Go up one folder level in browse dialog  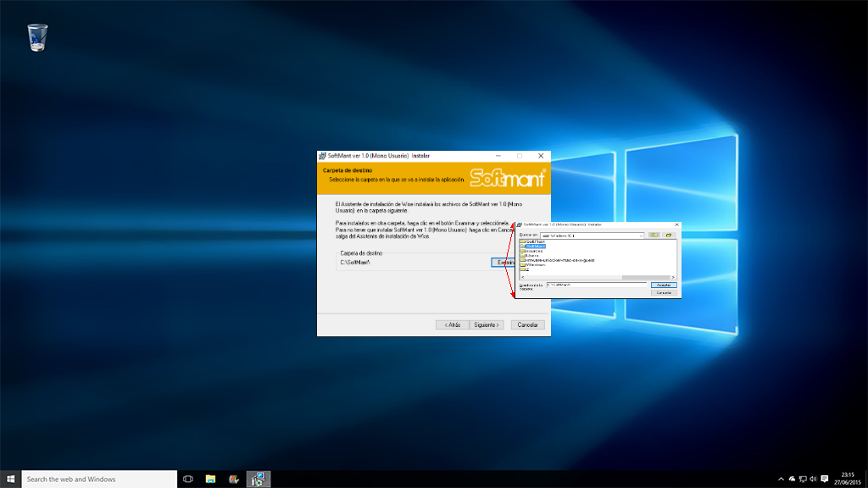click(x=654, y=235)
